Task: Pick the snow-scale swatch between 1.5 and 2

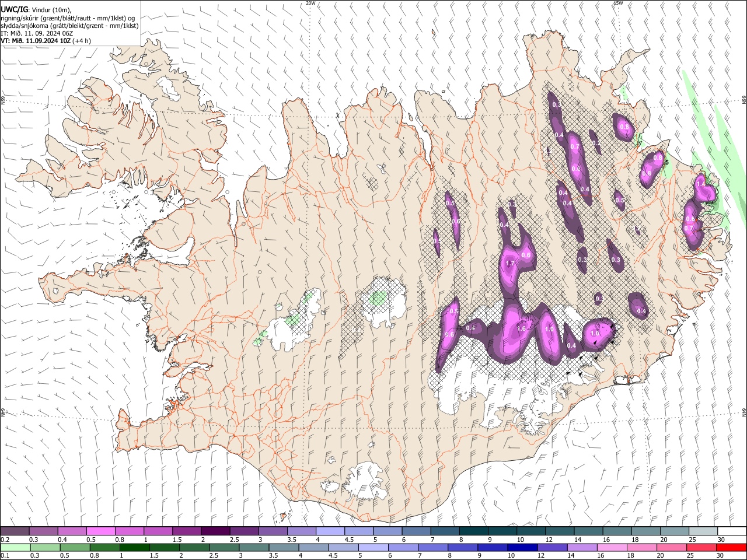Action: coord(187,531)
